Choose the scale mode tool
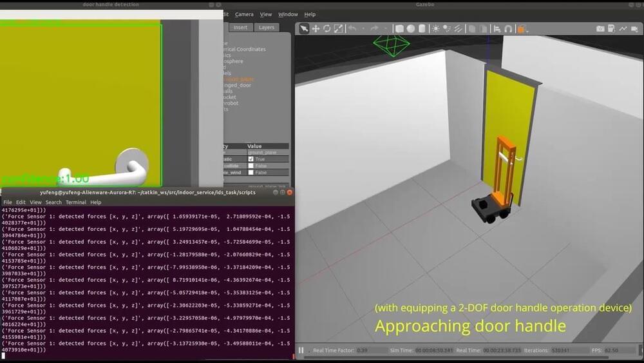Screen dimensions: 644x363 tap(338, 28)
